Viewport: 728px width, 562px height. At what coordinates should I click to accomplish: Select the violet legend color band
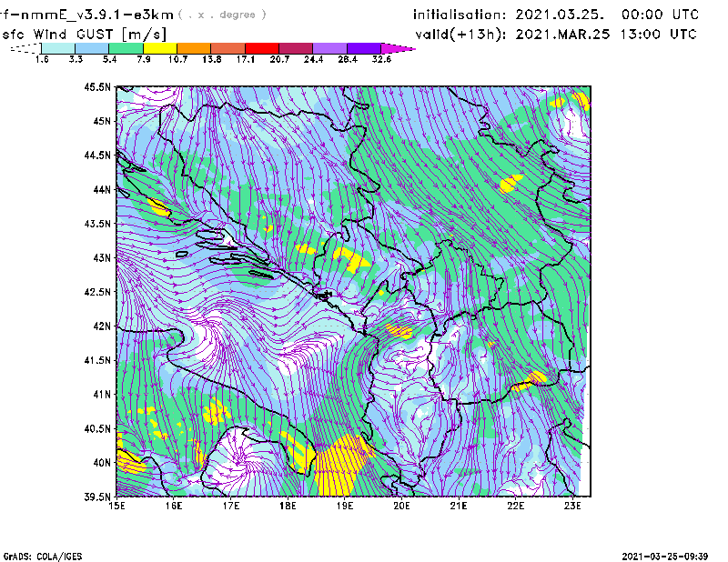click(x=364, y=48)
